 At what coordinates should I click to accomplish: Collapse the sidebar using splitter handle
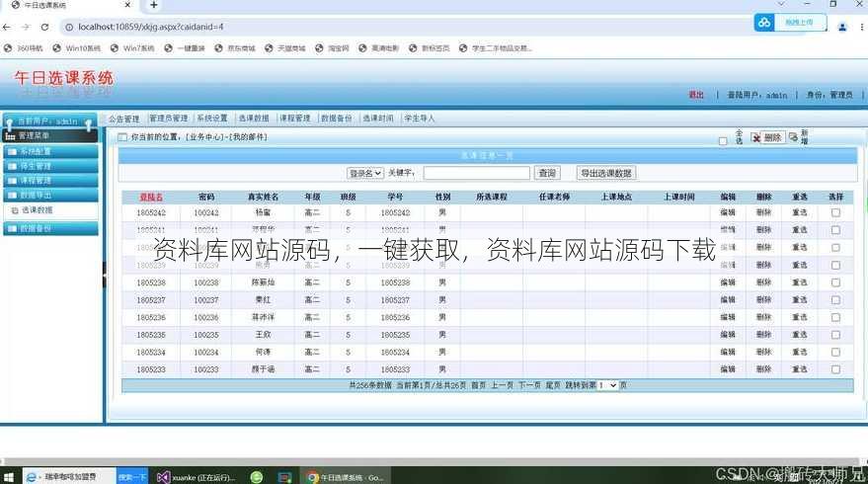[104, 275]
